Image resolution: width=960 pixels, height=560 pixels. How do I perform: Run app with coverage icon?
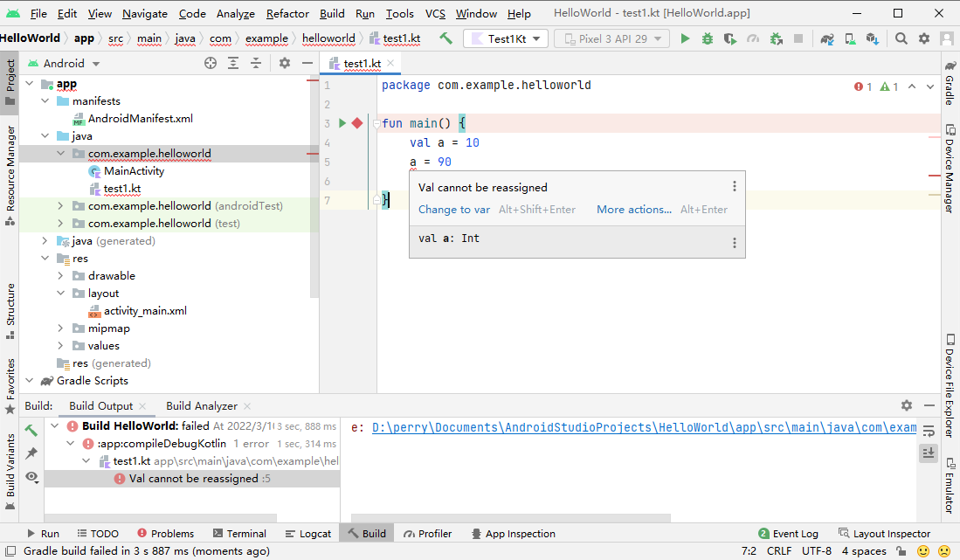[x=729, y=38]
